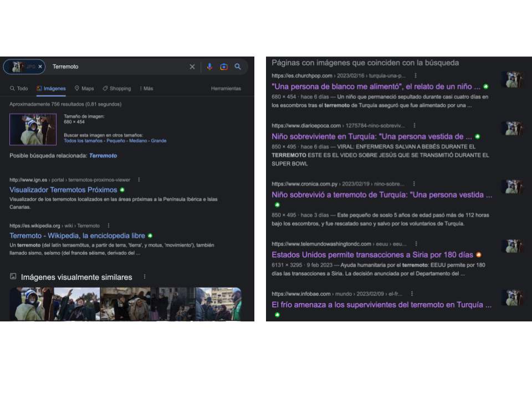Click first visually similar image thumbnail
532x399 pixels.
tap(32, 304)
